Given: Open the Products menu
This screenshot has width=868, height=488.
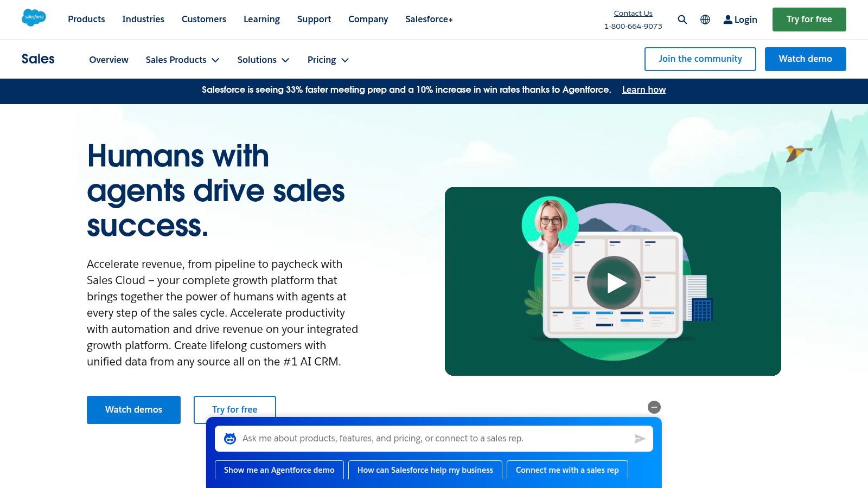Looking at the screenshot, I should 86,19.
